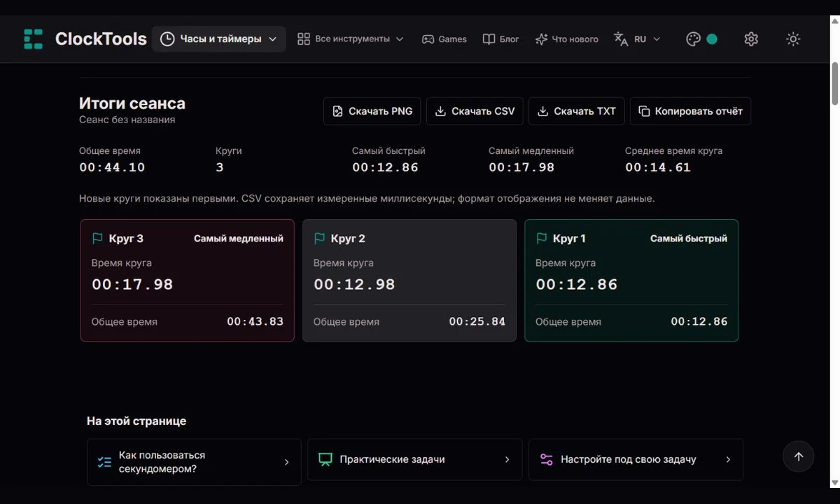Click the page vertical scrollbar thumb
This screenshot has height=504, width=840.
[834, 84]
